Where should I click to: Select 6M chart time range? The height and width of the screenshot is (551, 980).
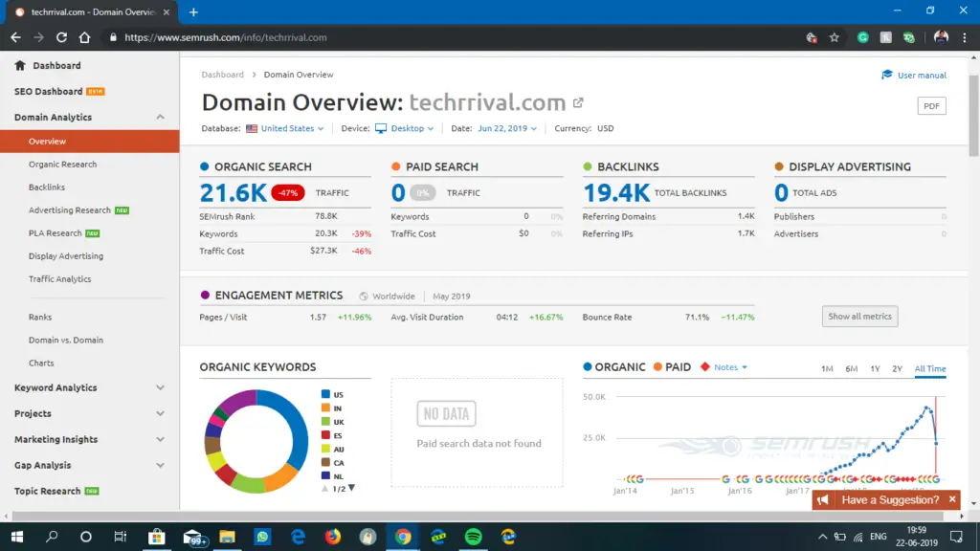click(851, 368)
